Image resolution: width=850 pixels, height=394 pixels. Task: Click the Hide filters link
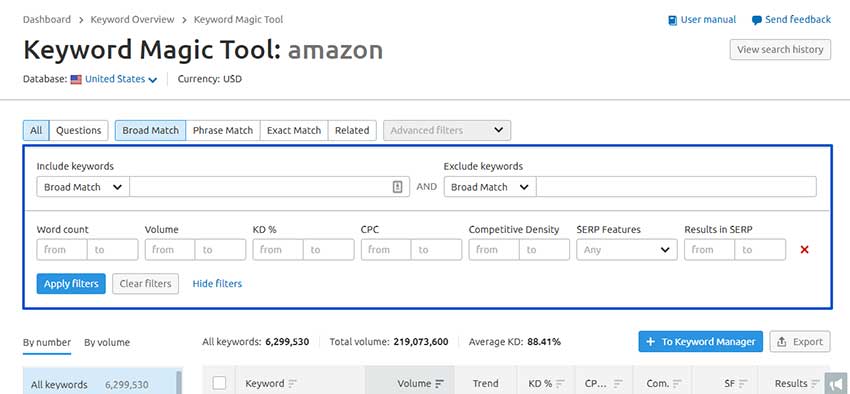(x=217, y=283)
